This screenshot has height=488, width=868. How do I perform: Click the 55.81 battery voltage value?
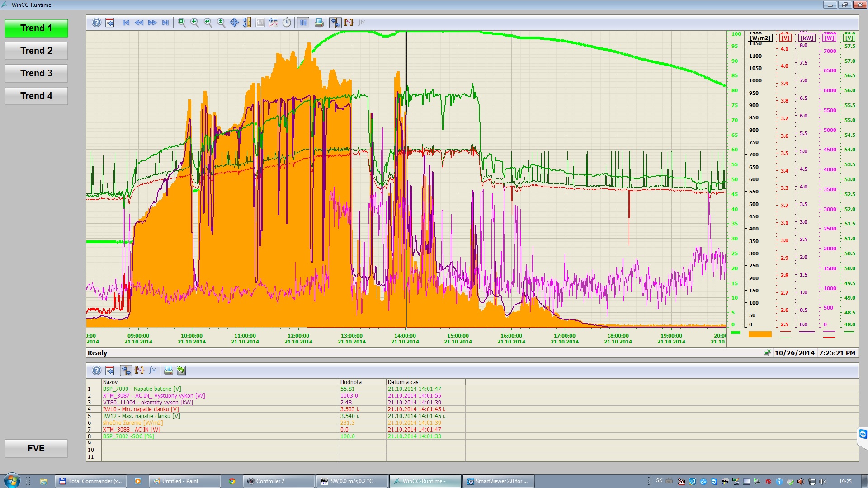click(x=348, y=389)
